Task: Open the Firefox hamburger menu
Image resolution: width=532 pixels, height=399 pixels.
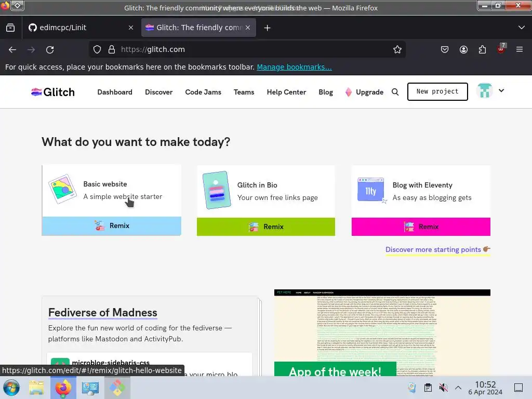Action: [520, 49]
